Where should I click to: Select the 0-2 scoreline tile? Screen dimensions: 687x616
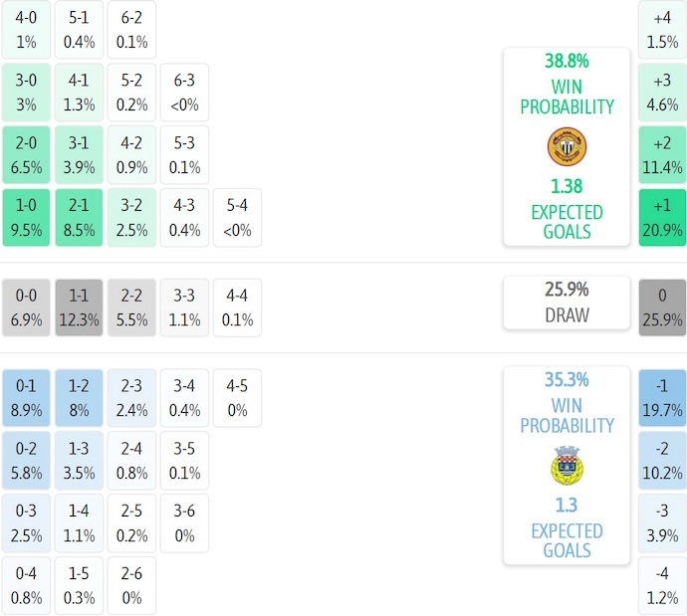pyautogui.click(x=26, y=461)
